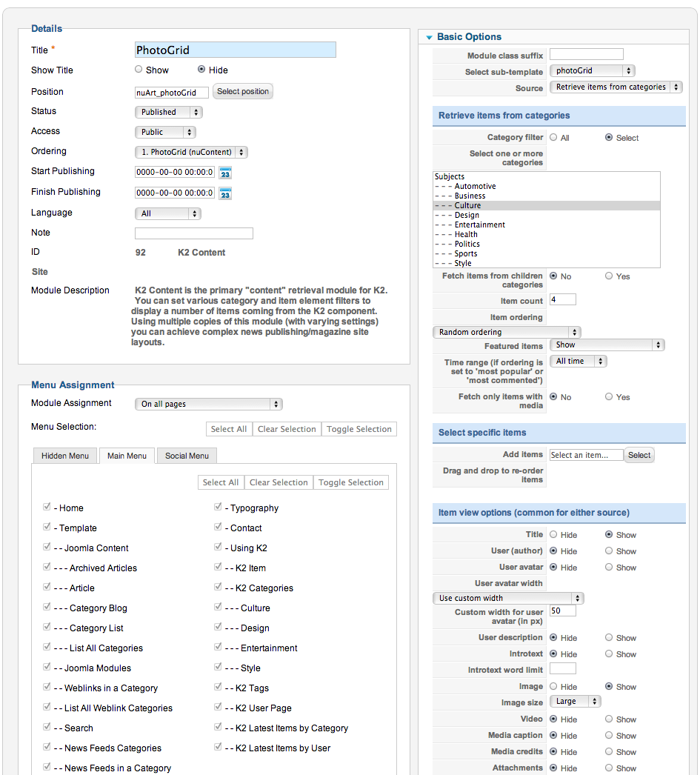Choose Show for the Video option
The height and width of the screenshot is (775, 700).
click(x=609, y=719)
